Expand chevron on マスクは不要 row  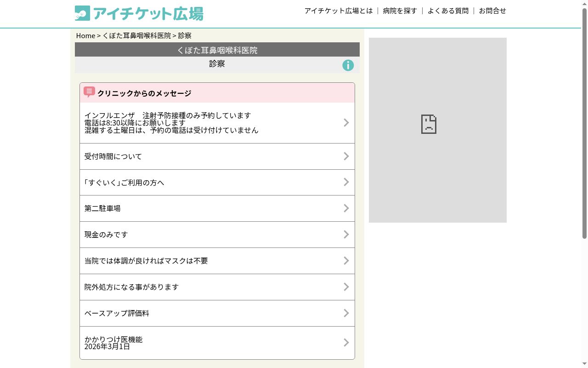(346, 261)
